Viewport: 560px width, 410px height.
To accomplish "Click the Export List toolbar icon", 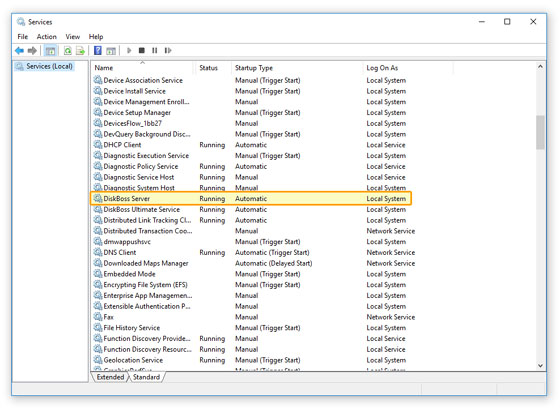I will [80, 51].
